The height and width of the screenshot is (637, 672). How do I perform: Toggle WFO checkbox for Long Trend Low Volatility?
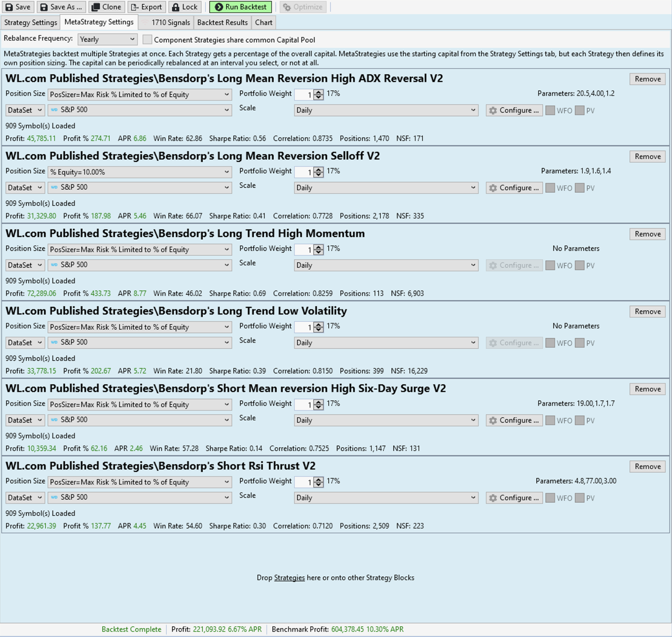pyautogui.click(x=550, y=343)
